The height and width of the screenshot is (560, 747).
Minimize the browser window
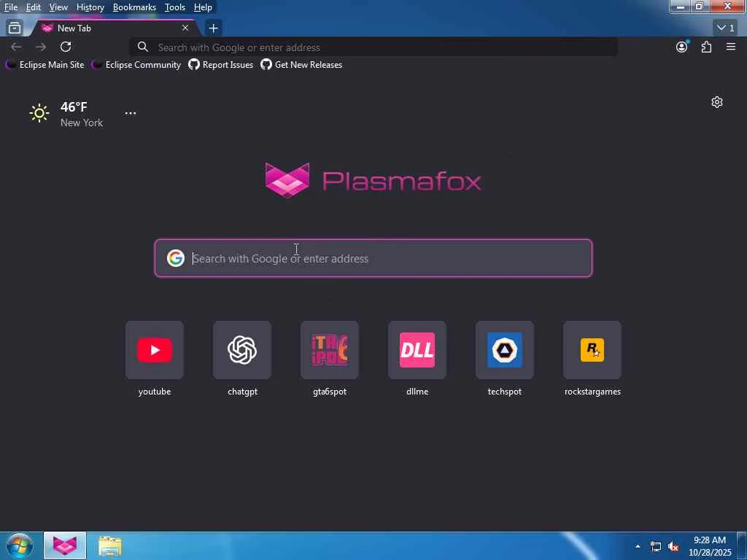tap(681, 7)
